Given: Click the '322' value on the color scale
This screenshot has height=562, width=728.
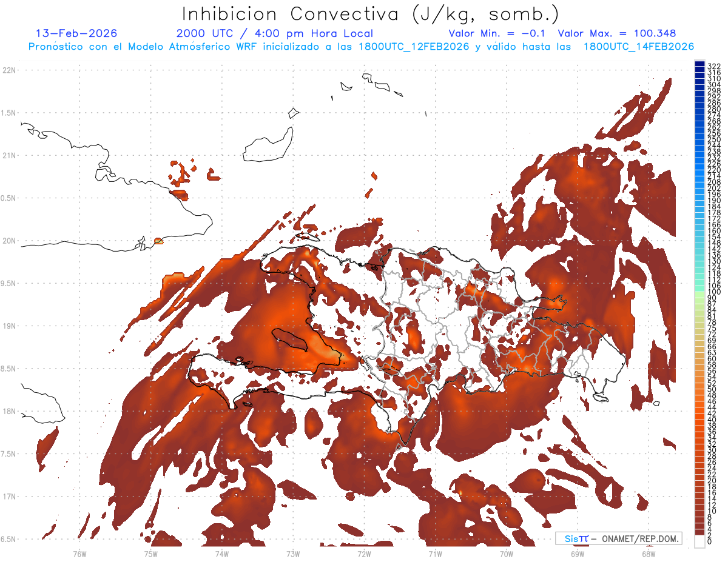Looking at the screenshot, I should [x=714, y=66].
